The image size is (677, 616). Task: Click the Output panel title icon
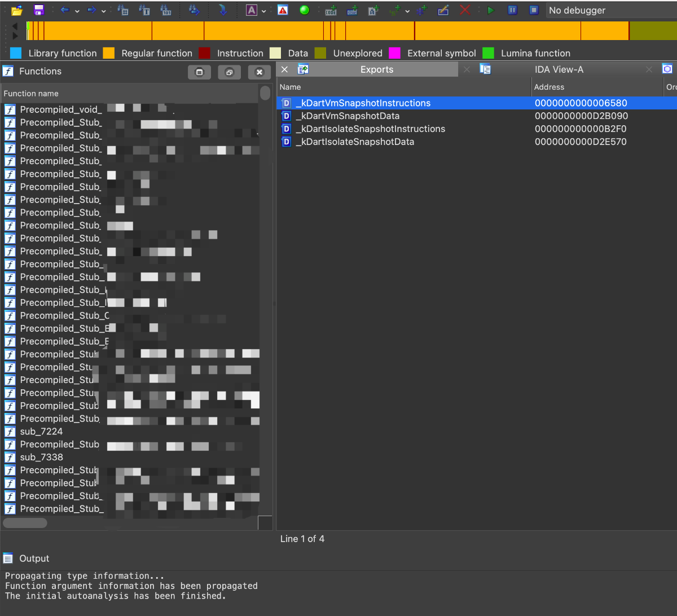click(x=8, y=558)
